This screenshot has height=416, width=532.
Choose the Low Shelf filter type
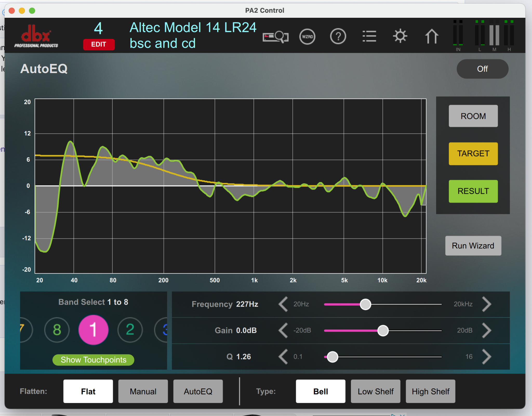376,391
